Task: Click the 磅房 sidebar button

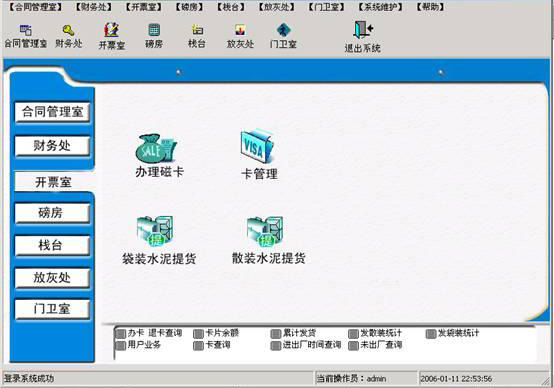Action: click(x=52, y=213)
